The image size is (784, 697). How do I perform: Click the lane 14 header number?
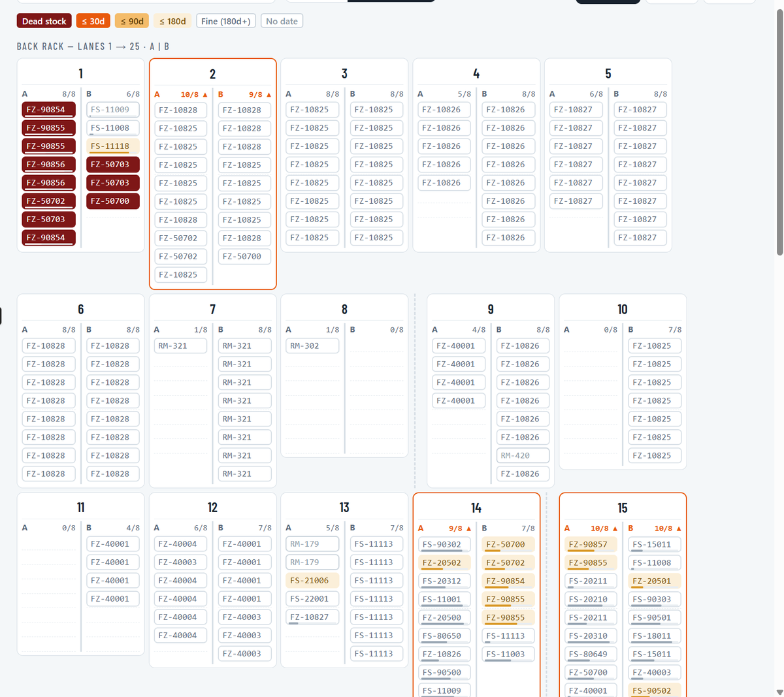pyautogui.click(x=476, y=508)
